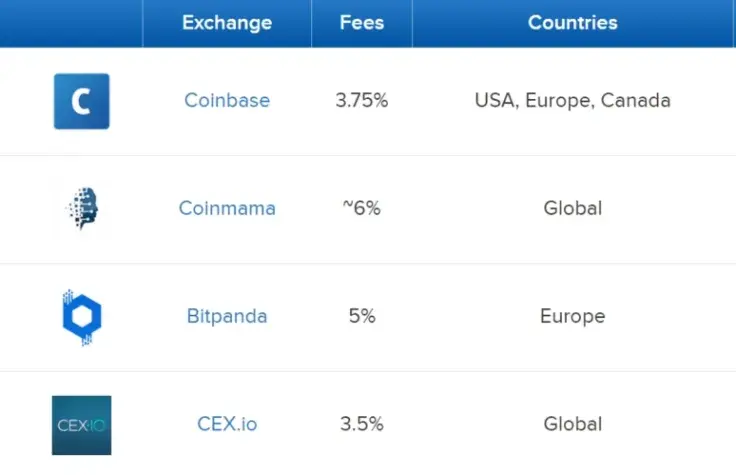The image size is (736, 475).
Task: Visit the Bitpanda exchange link
Action: [227, 317]
